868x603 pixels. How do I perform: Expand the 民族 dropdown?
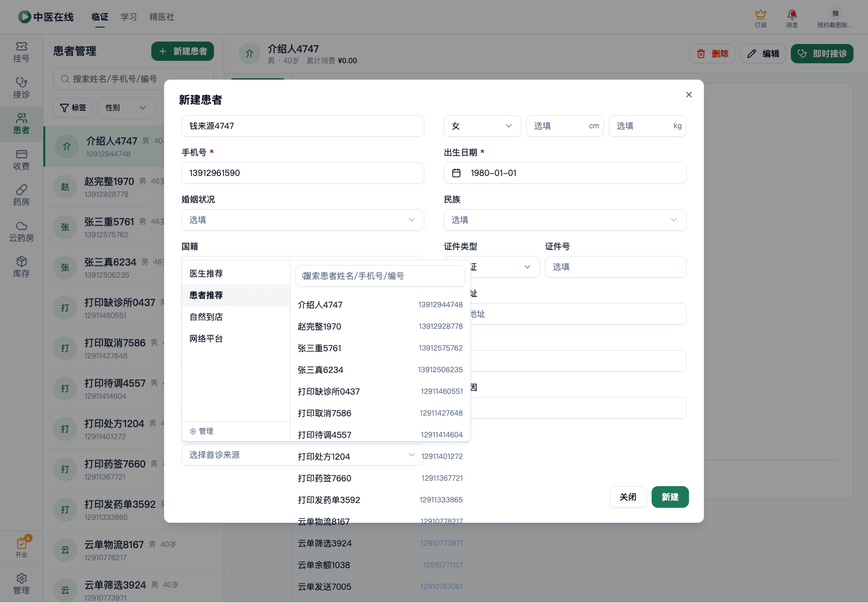(x=565, y=220)
